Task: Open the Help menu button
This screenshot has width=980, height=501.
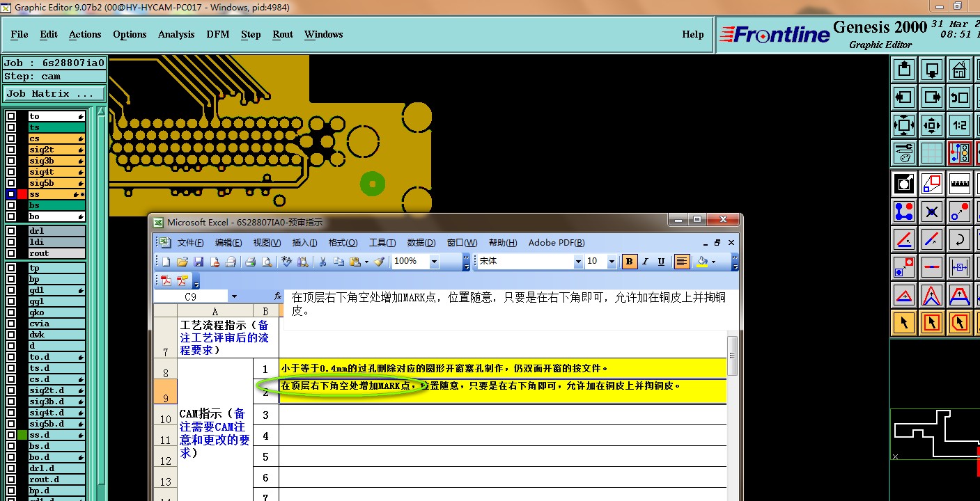Action: point(693,34)
